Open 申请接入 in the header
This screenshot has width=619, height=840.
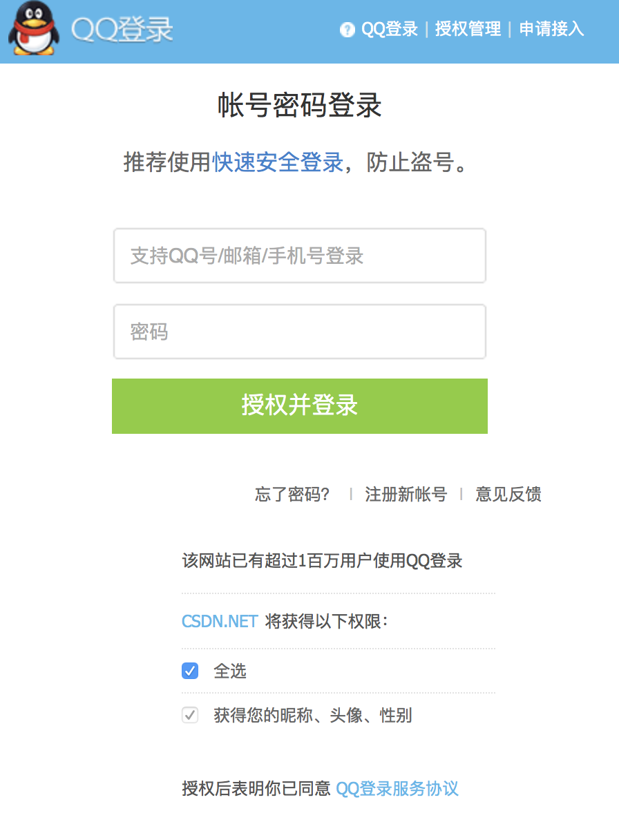coord(551,29)
